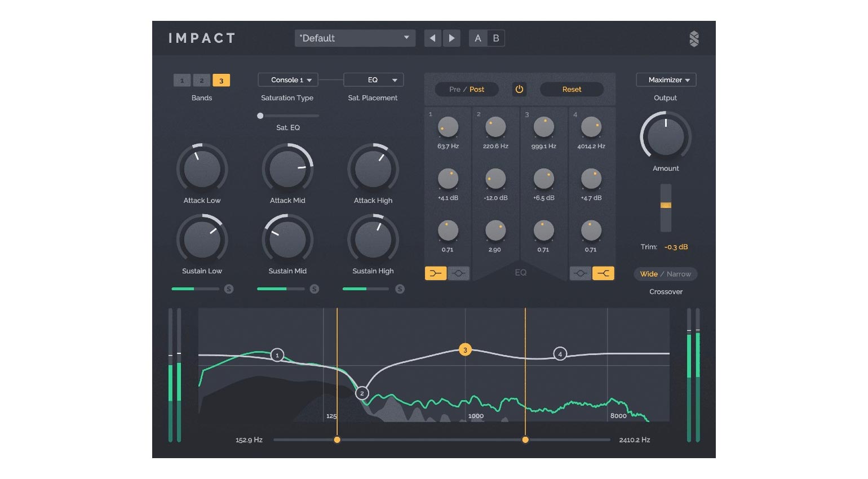Select highlighted EQ node 3 on the graph
The width and height of the screenshot is (868, 479).
click(465, 350)
